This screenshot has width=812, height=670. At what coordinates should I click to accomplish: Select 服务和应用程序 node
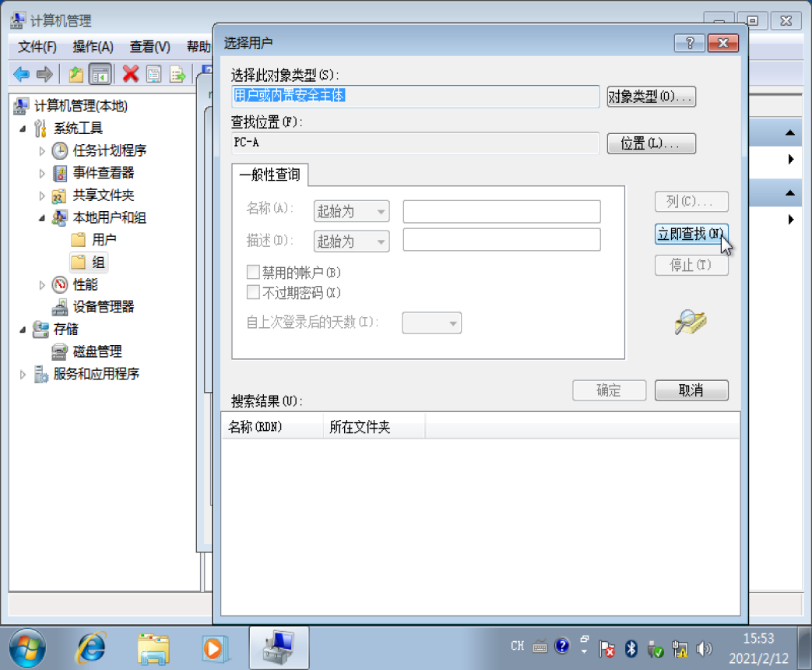click(x=97, y=374)
